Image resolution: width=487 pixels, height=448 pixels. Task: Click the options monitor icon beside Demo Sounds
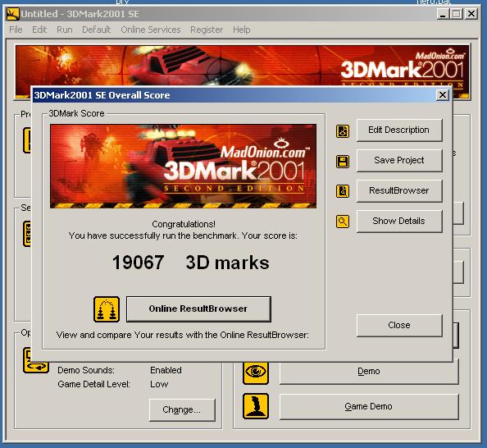click(x=36, y=362)
